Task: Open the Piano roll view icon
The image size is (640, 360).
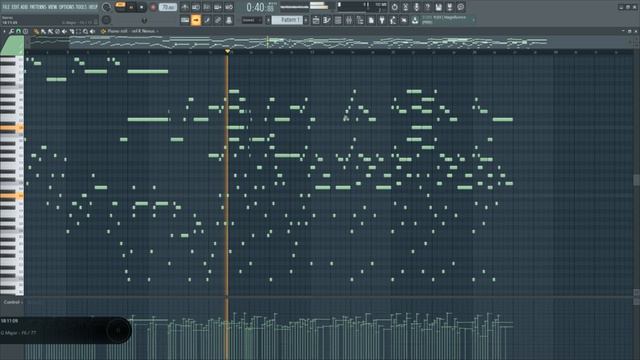Action: coord(327,20)
